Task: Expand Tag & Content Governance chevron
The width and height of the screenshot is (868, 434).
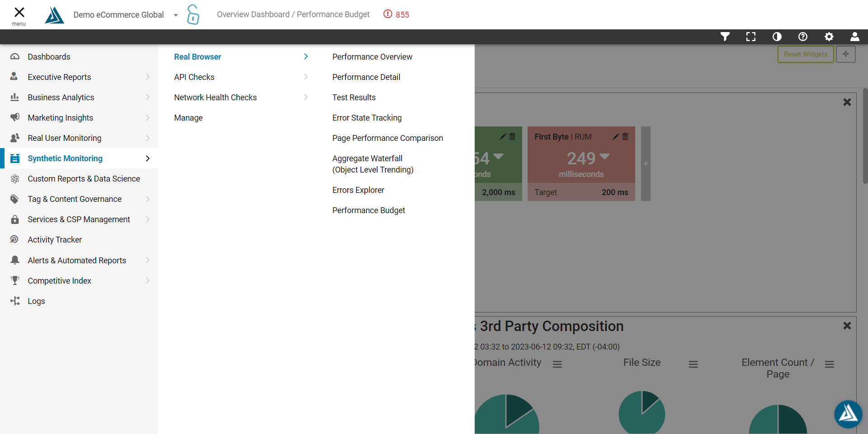Action: tap(147, 199)
